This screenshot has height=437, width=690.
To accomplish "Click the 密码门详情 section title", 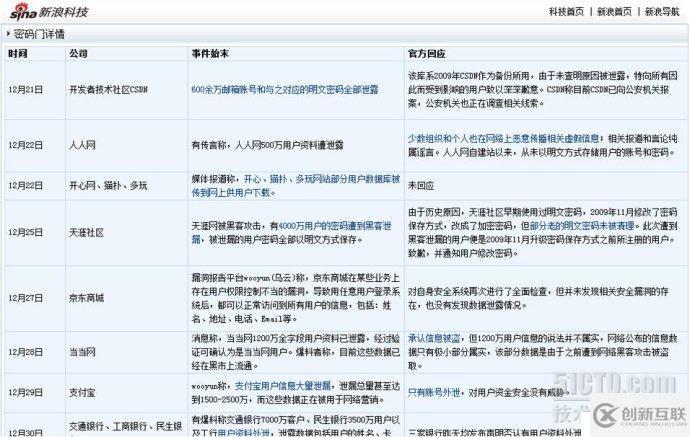I will [39, 34].
